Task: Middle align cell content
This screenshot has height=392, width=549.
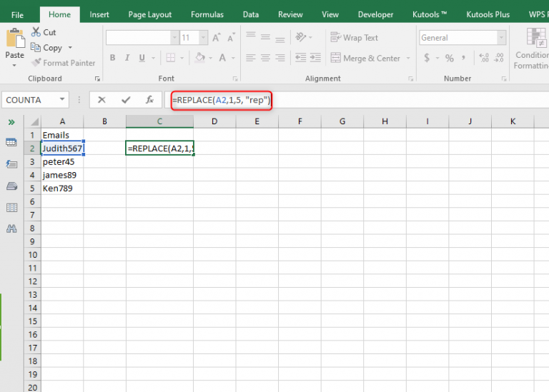Action: coord(265,37)
